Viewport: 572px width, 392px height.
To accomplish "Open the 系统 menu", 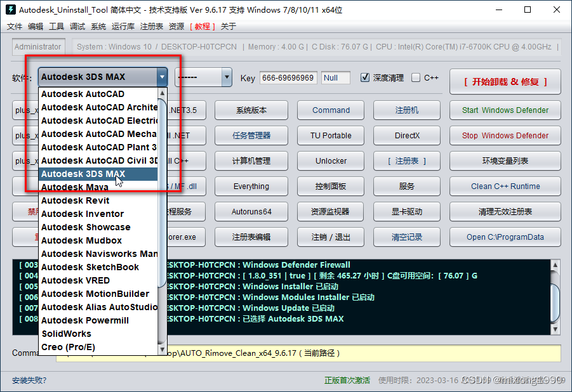I will (x=98, y=26).
